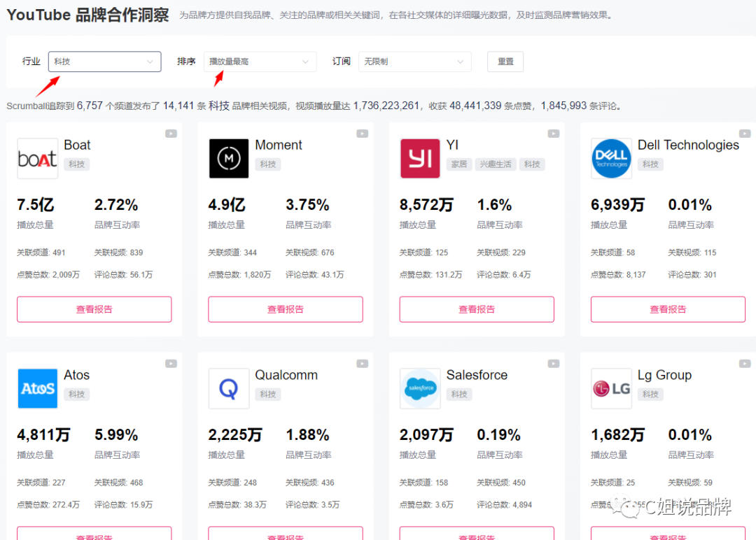Click the Dell Technologies logo
This screenshot has width=756, height=540.
tap(610, 158)
